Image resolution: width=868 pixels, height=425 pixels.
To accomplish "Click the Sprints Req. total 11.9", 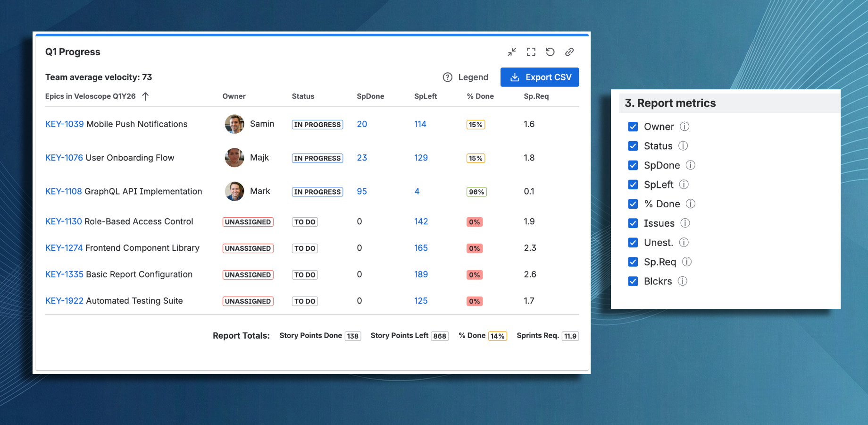I will 570,336.
